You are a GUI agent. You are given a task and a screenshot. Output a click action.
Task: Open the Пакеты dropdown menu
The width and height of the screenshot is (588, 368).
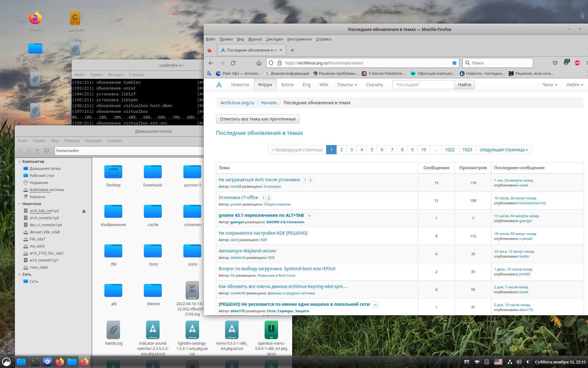(347, 85)
